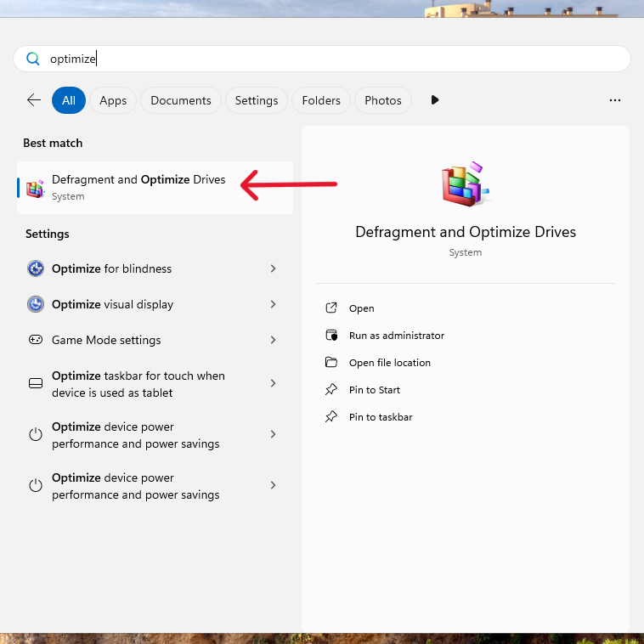Click the arrow to show more filters

click(435, 100)
